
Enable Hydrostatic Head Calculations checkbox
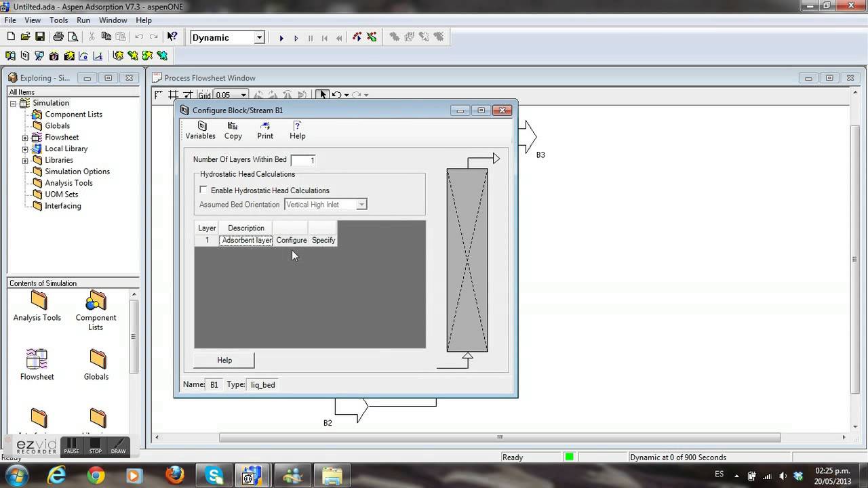point(203,190)
